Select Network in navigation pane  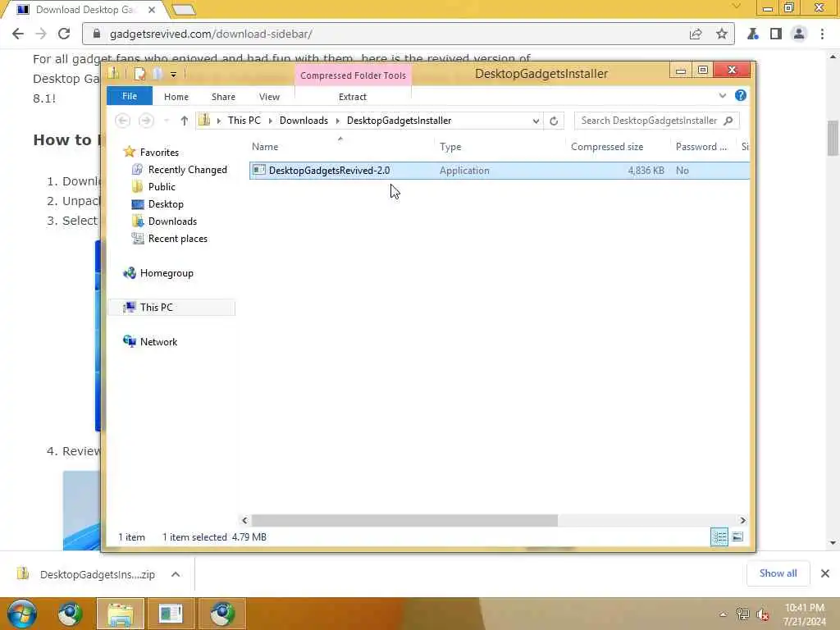158,342
